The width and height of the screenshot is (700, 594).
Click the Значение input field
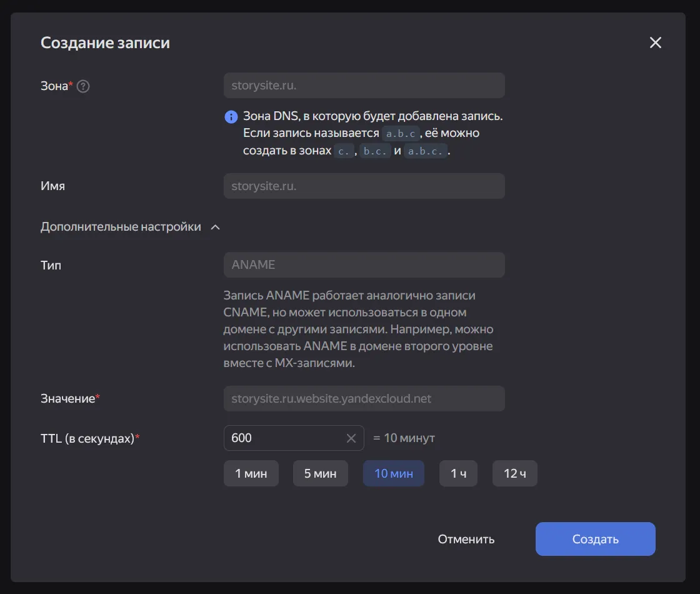click(364, 398)
